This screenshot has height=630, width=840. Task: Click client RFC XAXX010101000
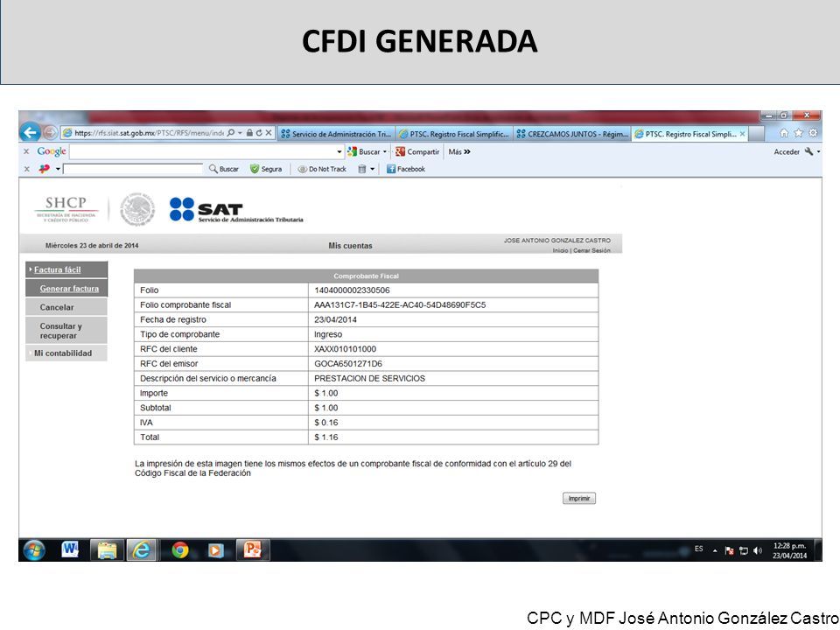(345, 349)
